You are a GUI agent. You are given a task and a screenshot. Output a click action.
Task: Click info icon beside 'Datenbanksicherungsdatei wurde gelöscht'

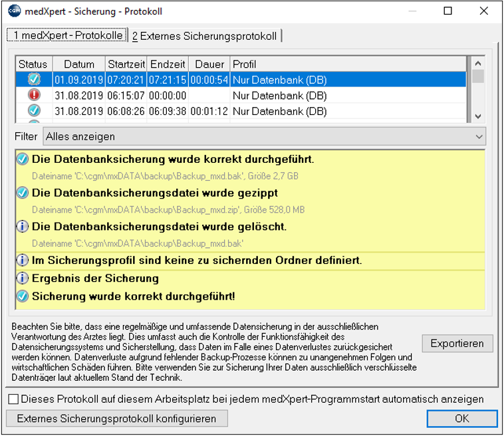(x=23, y=227)
